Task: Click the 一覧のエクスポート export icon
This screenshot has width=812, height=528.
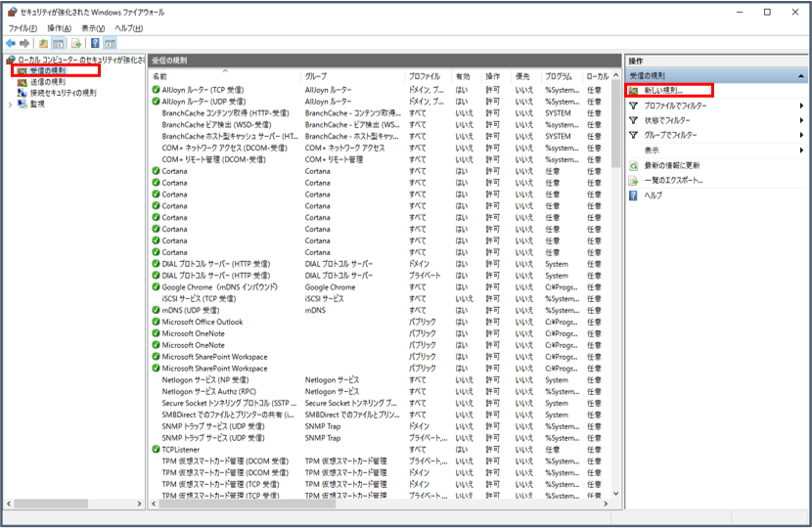Action: [634, 180]
